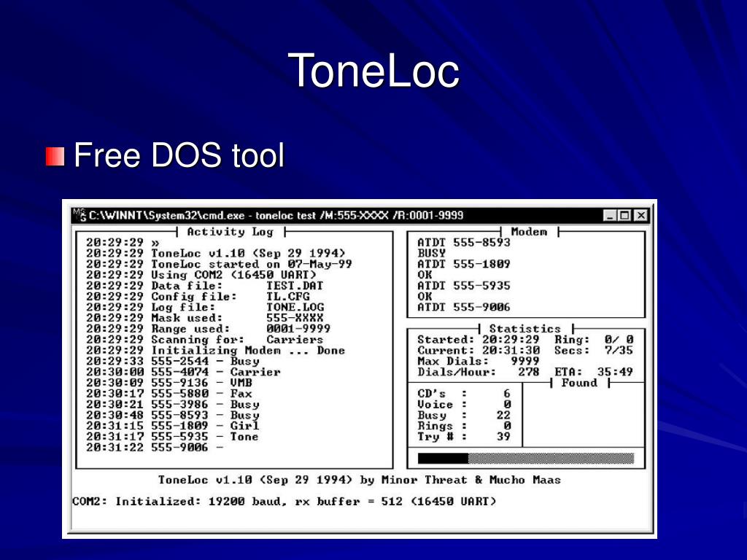The width and height of the screenshot is (747, 560).
Task: Click the 'Found' panel header
Action: (578, 383)
